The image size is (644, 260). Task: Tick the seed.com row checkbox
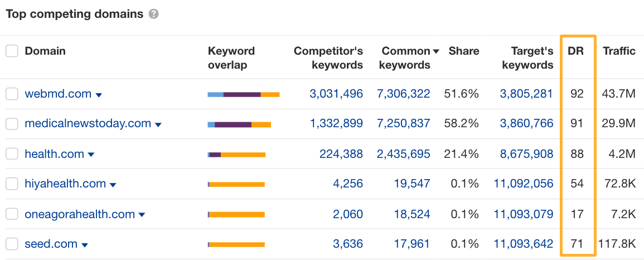12,244
